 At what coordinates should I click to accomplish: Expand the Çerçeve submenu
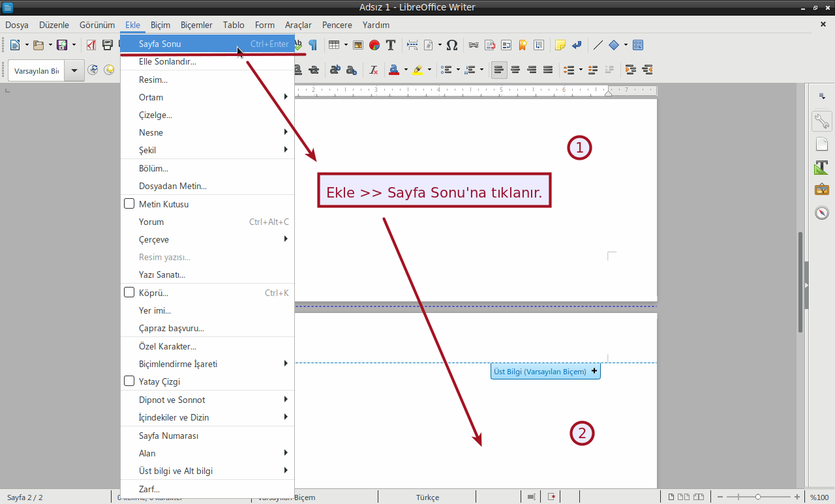pos(207,239)
